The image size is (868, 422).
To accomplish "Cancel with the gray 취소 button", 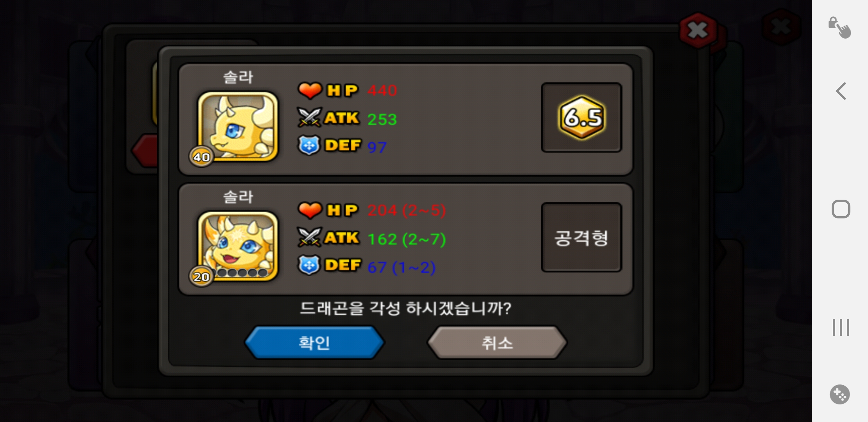I will 497,342.
